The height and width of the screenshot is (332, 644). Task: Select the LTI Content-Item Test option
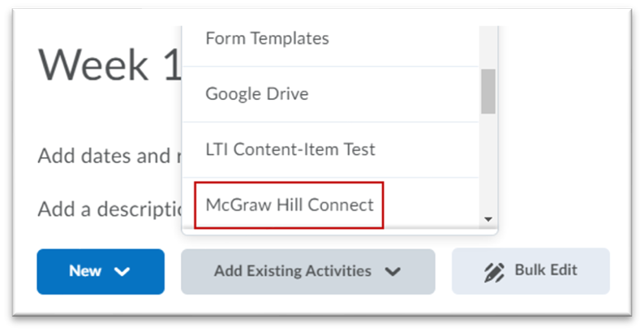290,149
